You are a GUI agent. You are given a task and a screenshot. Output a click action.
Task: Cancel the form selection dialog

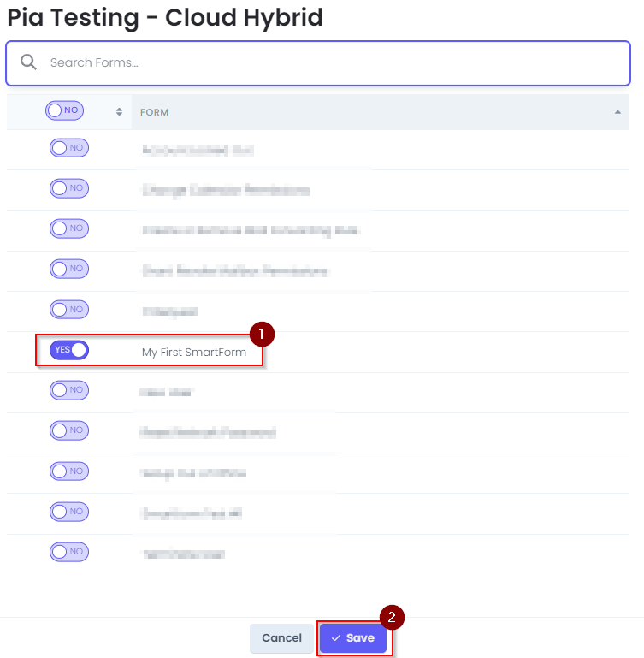coord(281,638)
